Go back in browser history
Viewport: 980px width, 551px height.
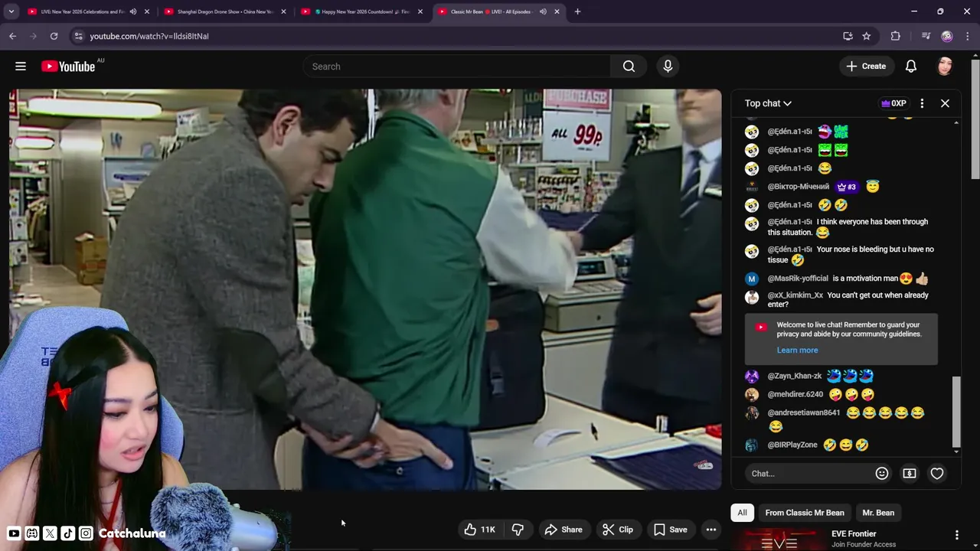click(12, 36)
